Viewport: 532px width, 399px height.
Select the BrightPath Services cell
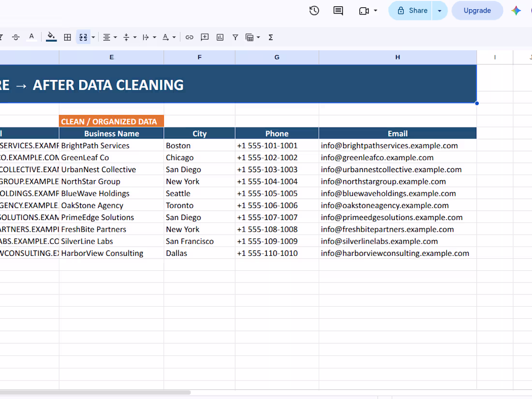coord(111,146)
